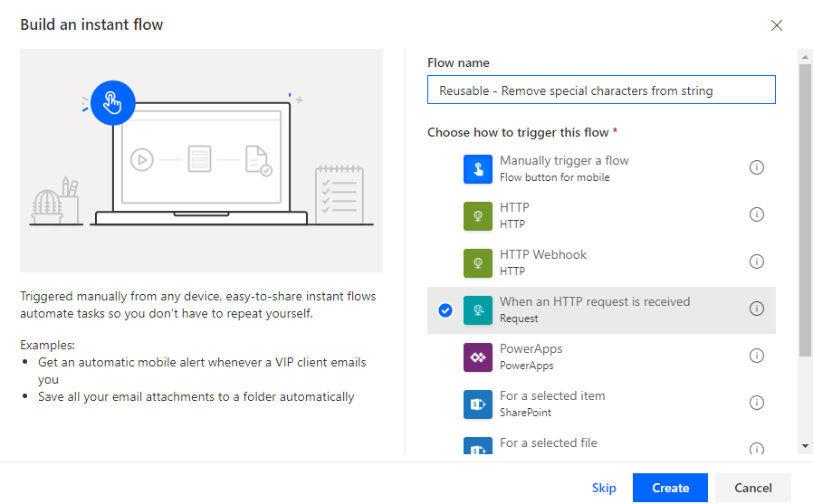View info for the PowerApps trigger
The height and width of the screenshot is (504, 813).
[x=757, y=356]
